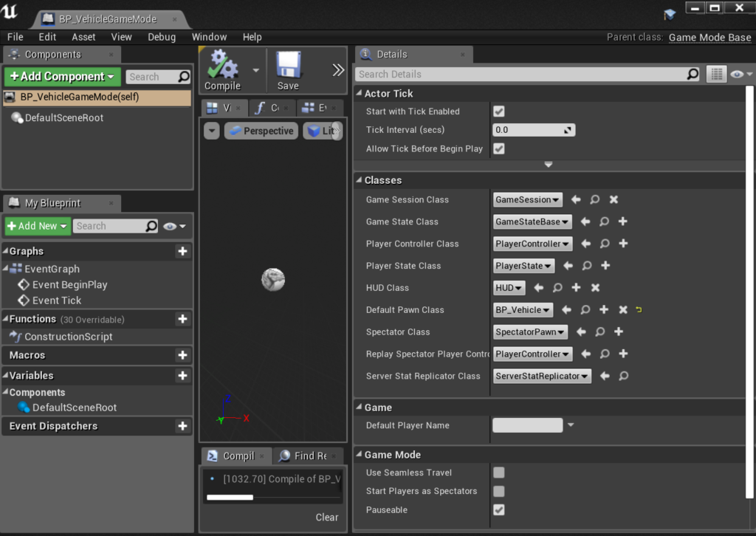Browse to HUD Class magnifier icon
Screen dimensions: 756x536
tap(557, 288)
